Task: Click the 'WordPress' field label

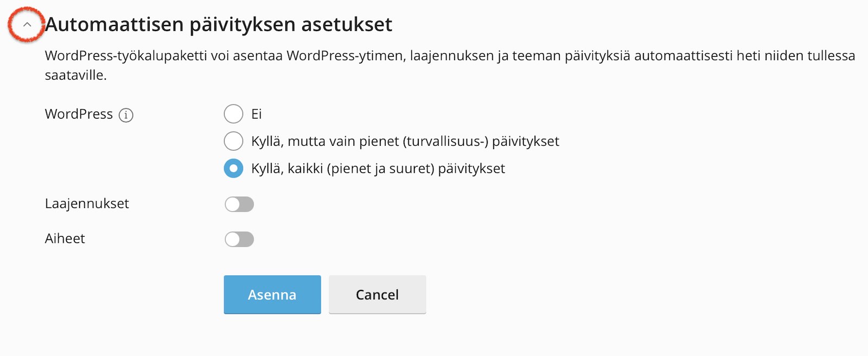Action: [x=79, y=114]
